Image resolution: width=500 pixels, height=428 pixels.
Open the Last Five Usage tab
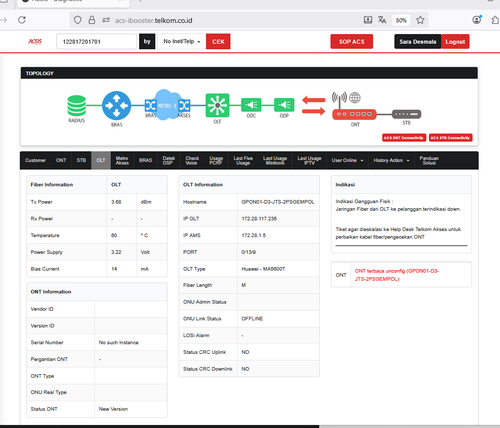243,160
